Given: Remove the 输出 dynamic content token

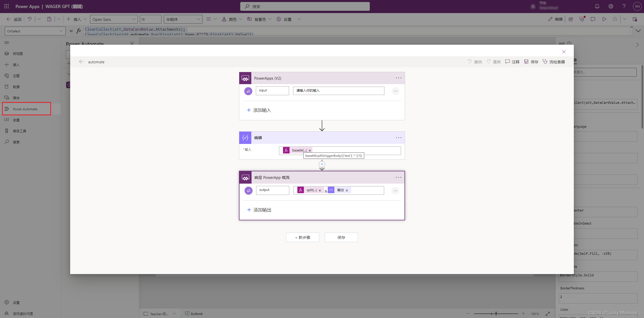Looking at the screenshot, I should click(x=347, y=190).
